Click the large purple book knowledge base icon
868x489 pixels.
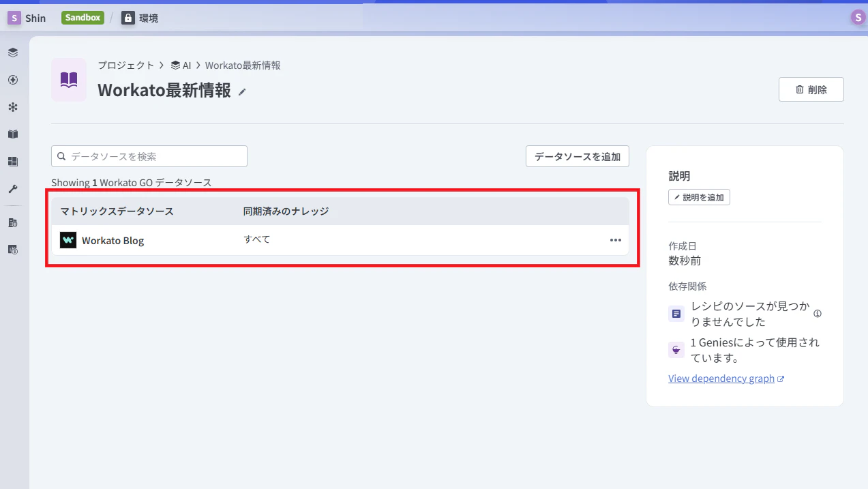[x=69, y=80]
